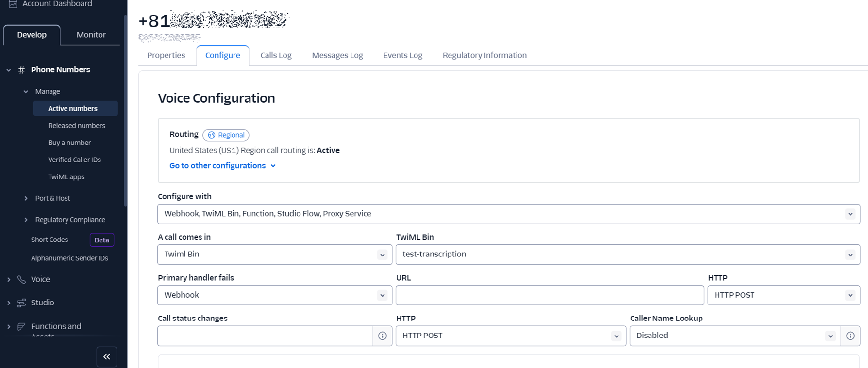Click the Account Dashboard icon
This screenshot has width=868, height=368.
tap(13, 4)
